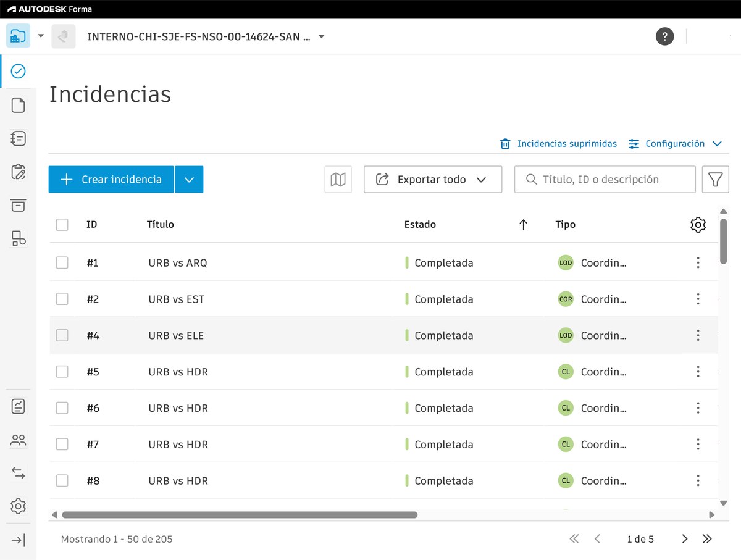
Task: Click the horizontal scrollbar thumb
Action: coord(240,514)
